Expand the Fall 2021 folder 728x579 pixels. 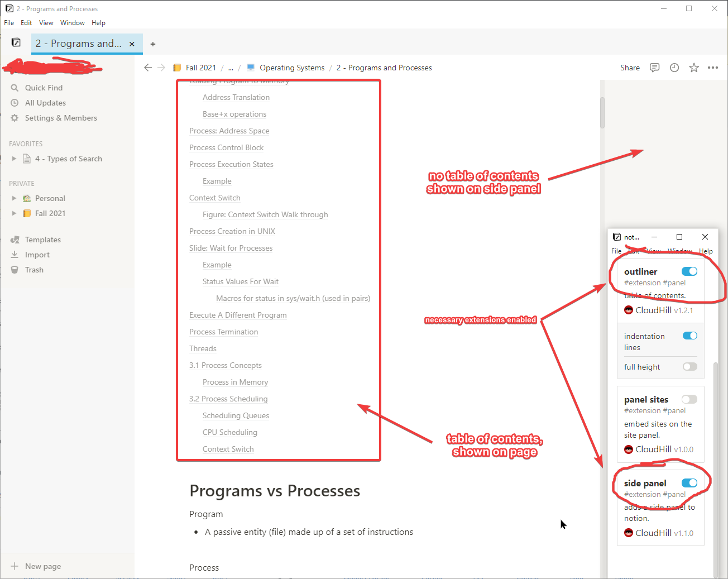13,213
